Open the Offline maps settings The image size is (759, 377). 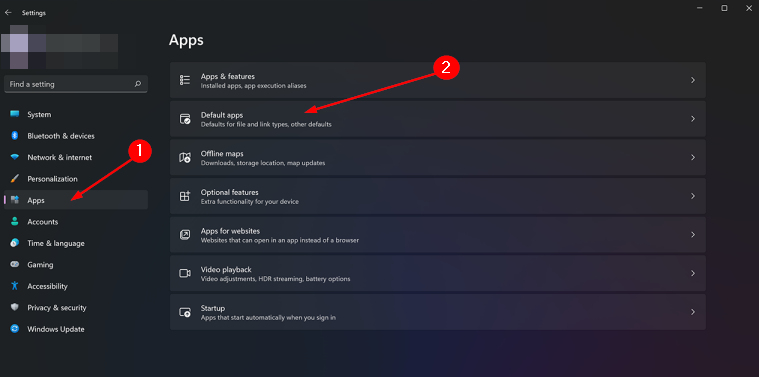438,157
